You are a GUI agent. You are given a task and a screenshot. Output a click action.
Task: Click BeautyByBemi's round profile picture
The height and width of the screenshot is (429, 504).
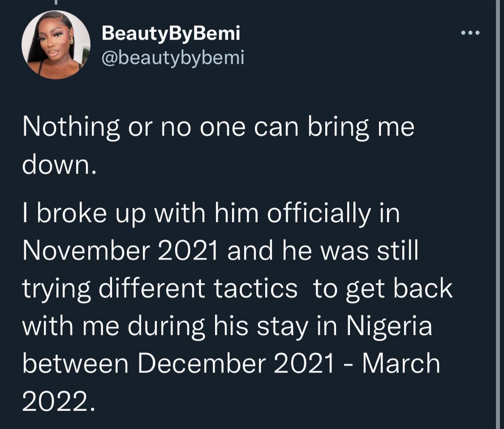pyautogui.click(x=56, y=45)
